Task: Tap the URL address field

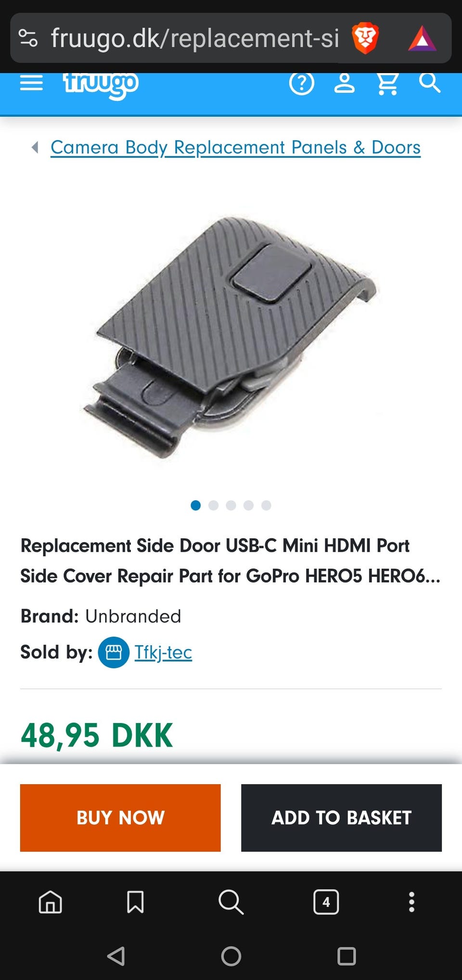Action: 194,38
